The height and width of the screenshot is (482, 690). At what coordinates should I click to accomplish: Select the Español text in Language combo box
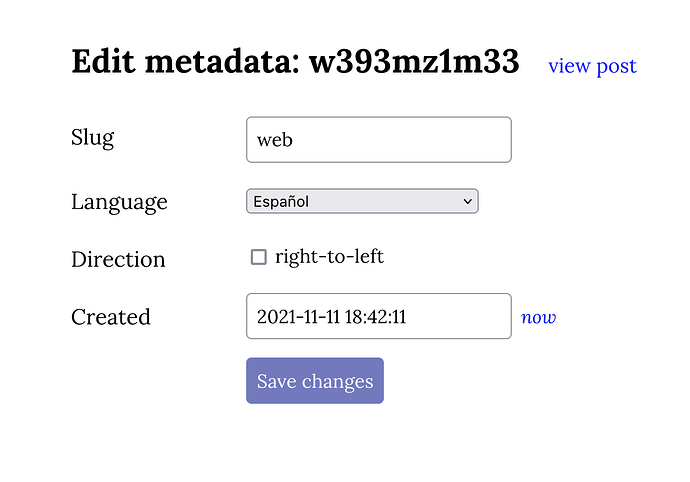[x=281, y=201]
